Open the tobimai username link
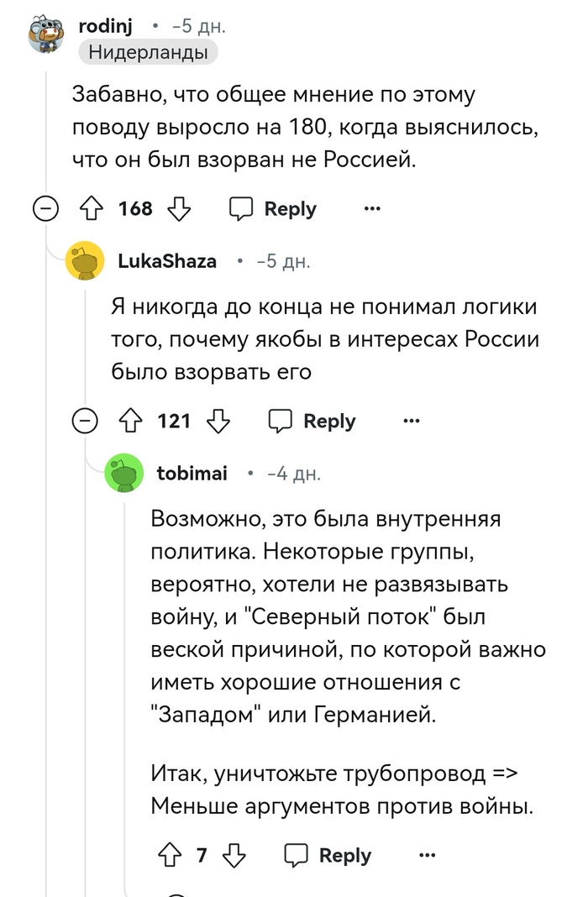The image size is (588, 897). pyautogui.click(x=192, y=474)
